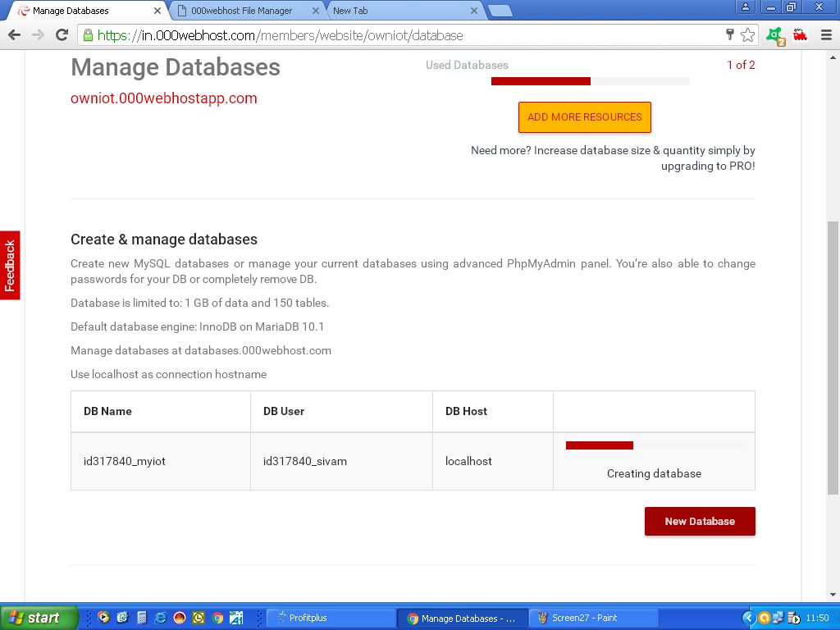Launch Internet Explorer from quick launch
840x630 pixels.
160,618
